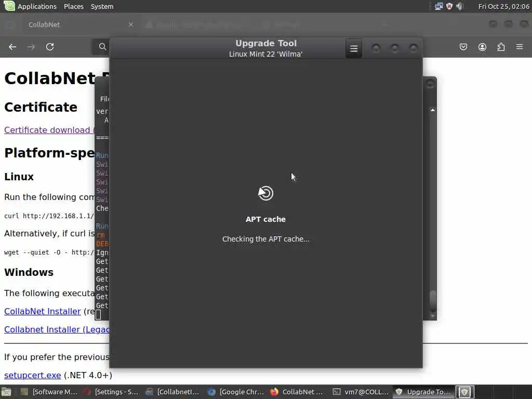Image resolution: width=532 pixels, height=399 pixels.
Task: Click the terminal scrollbar thumb
Action: pyautogui.click(x=433, y=300)
